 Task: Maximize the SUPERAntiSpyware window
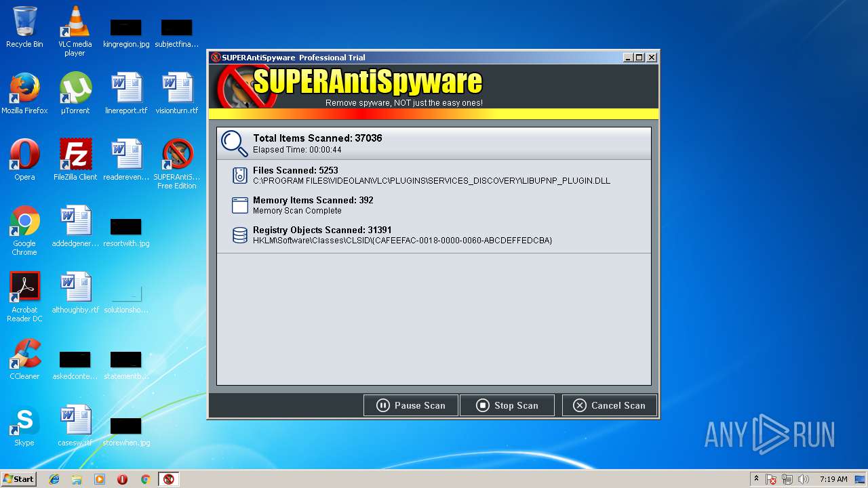639,58
